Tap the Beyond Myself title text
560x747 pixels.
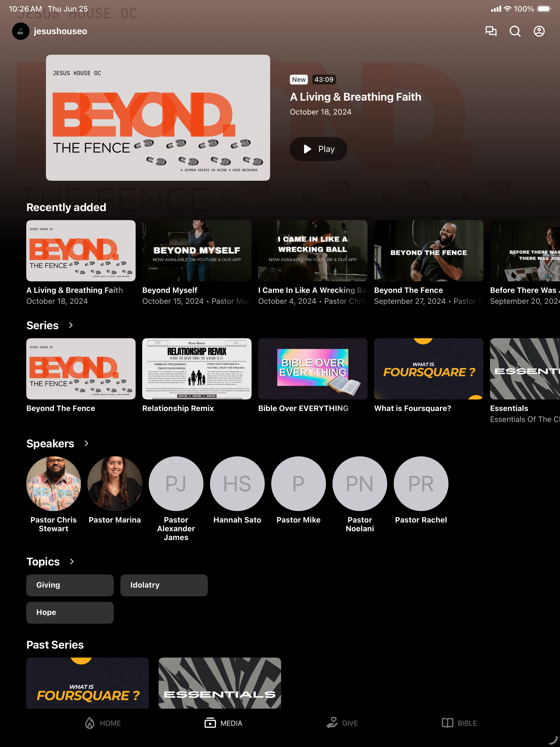(x=170, y=290)
